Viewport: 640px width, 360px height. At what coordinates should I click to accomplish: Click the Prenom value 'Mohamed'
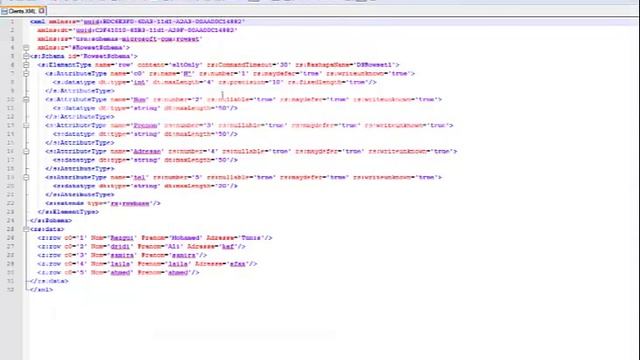tap(185, 238)
